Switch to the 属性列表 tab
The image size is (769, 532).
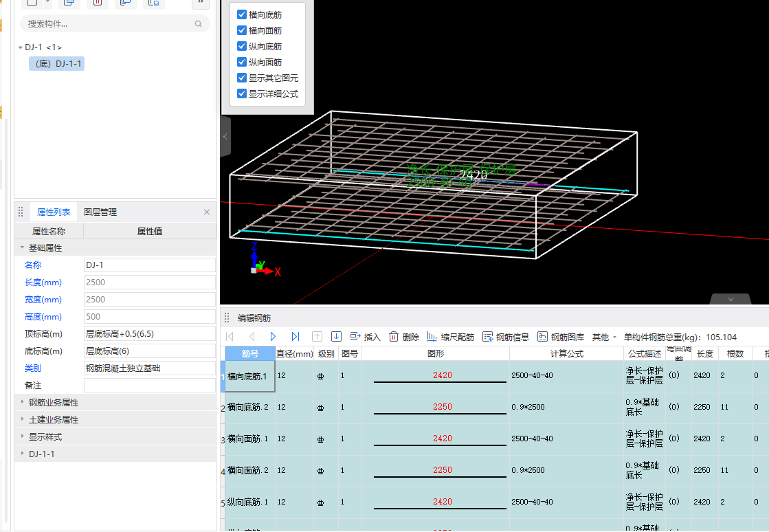[x=54, y=212]
